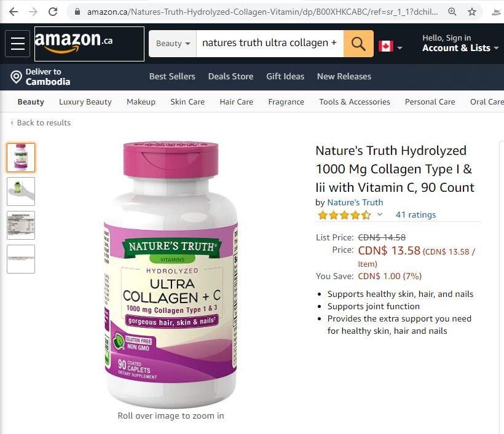Image resolution: width=504 pixels, height=434 pixels.
Task: Expand the Canada flag language selector
Action: tap(390, 47)
